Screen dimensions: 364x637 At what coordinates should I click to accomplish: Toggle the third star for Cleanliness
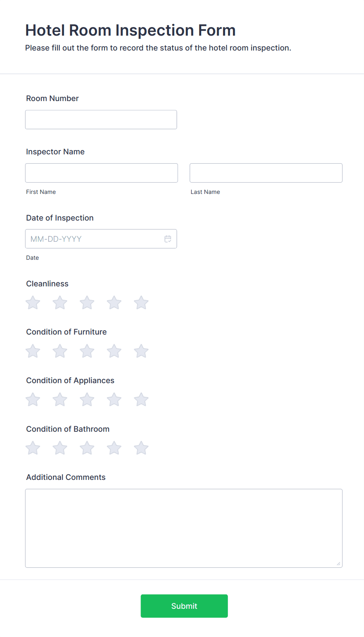87,302
